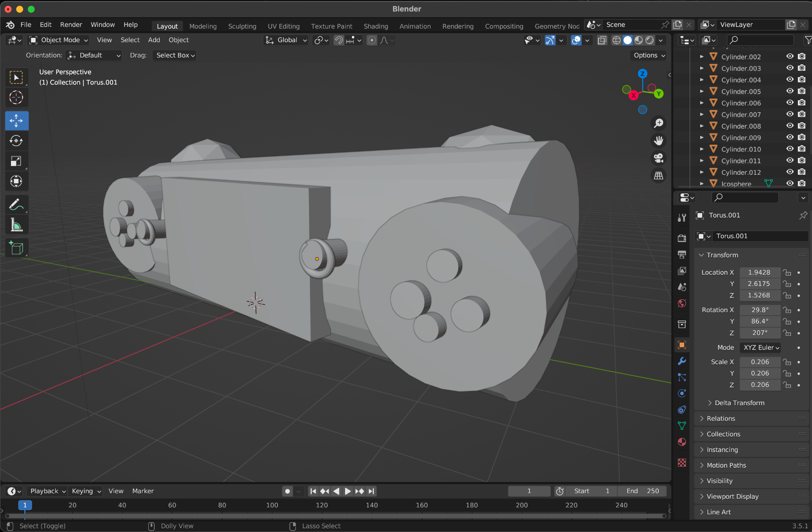Hide Cylinder.005 with its eye icon

coord(790,91)
